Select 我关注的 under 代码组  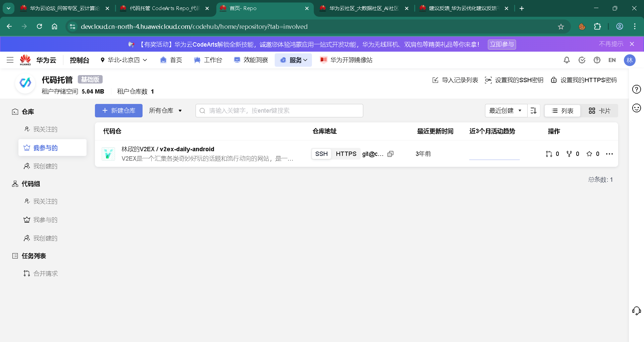click(x=45, y=202)
